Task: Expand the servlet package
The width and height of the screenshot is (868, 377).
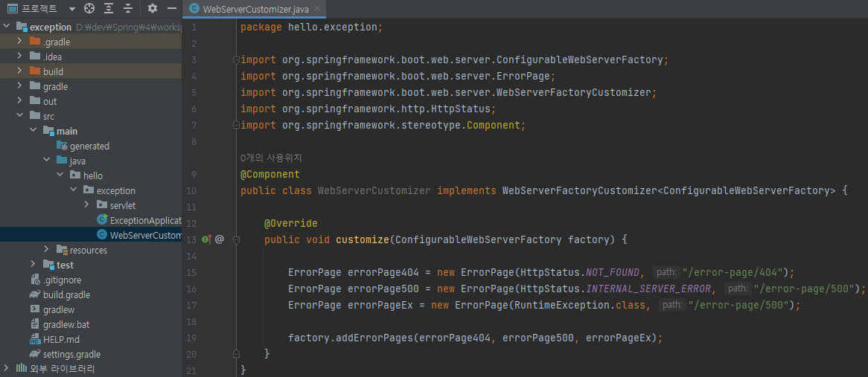Action: coord(86,205)
